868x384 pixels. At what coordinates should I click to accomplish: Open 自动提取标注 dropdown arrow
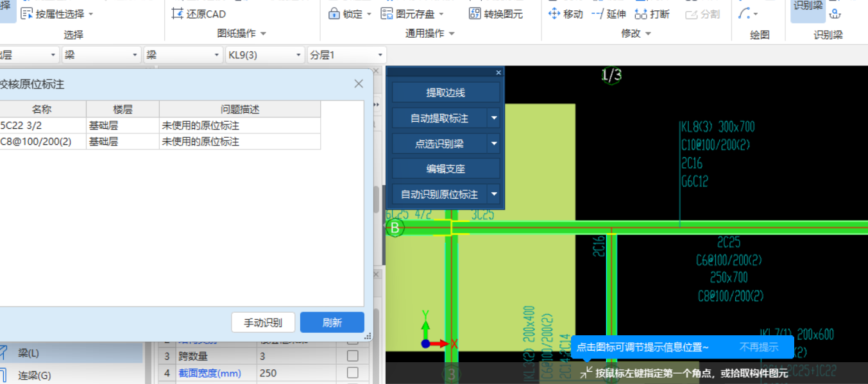click(x=494, y=118)
